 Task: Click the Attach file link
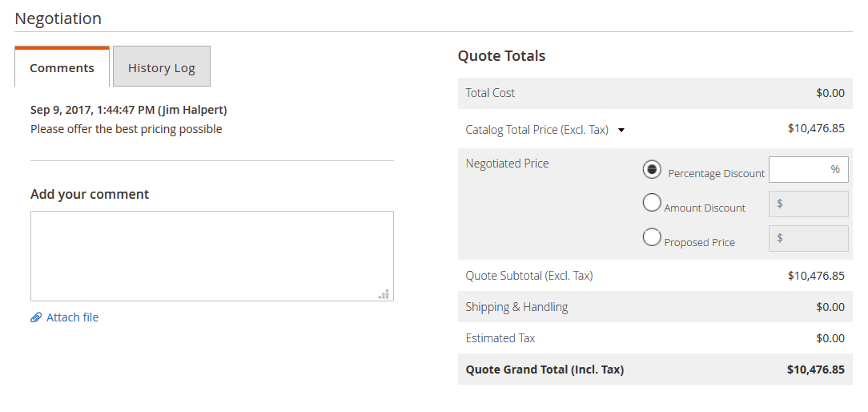point(73,317)
